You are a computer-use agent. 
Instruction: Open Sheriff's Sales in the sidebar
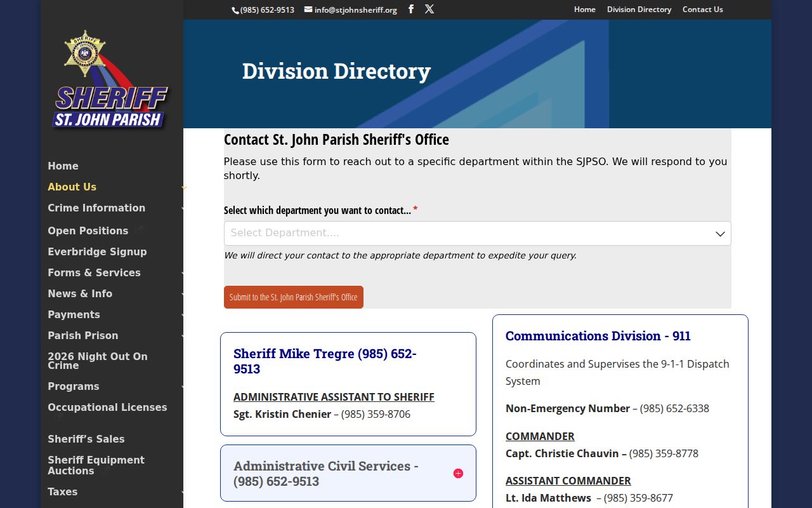tap(86, 439)
